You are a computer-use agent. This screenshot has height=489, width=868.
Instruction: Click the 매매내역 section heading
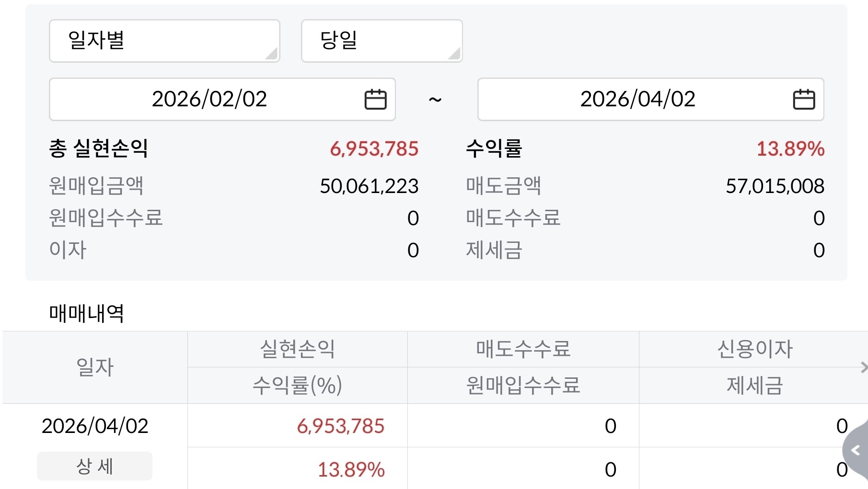click(x=87, y=314)
